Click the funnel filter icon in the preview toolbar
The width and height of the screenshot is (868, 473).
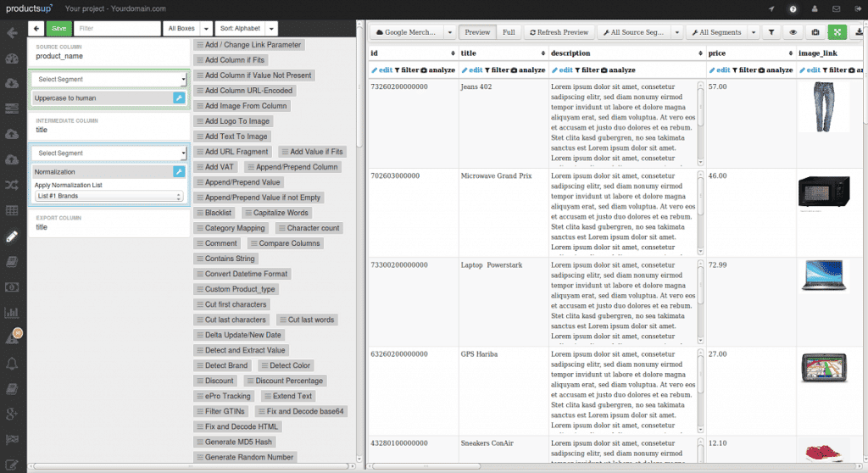771,32
